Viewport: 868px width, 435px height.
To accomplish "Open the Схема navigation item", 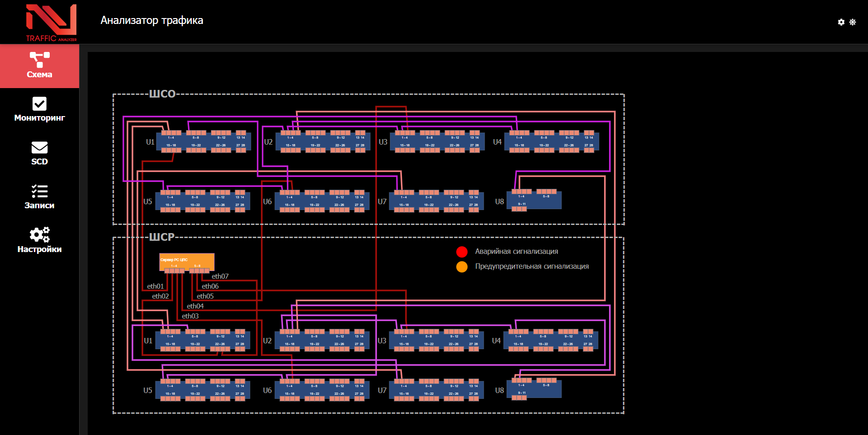I will click(39, 66).
